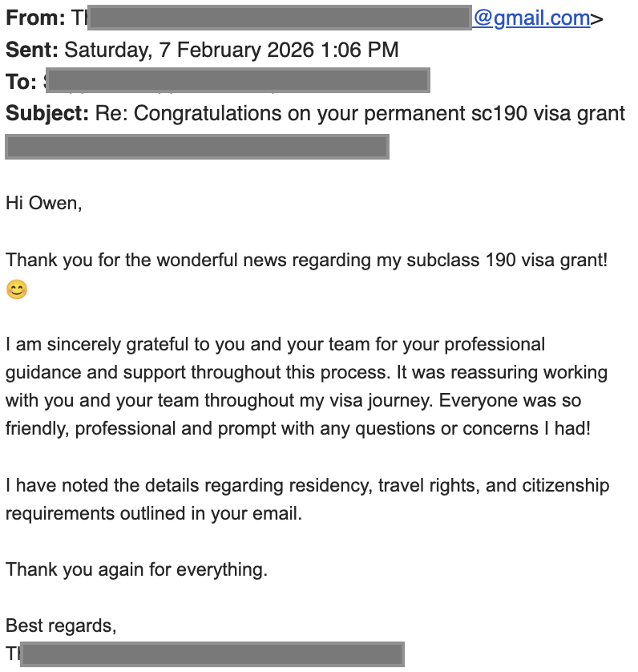Click the line Thank you again for everything.
Screen dimensions: 638x672
coord(137,570)
